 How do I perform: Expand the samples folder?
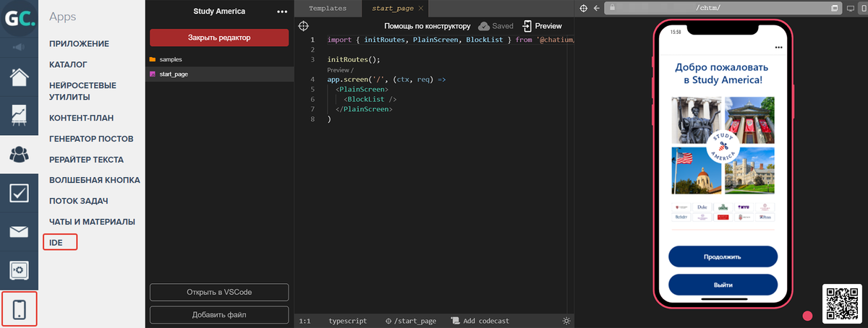coord(171,59)
